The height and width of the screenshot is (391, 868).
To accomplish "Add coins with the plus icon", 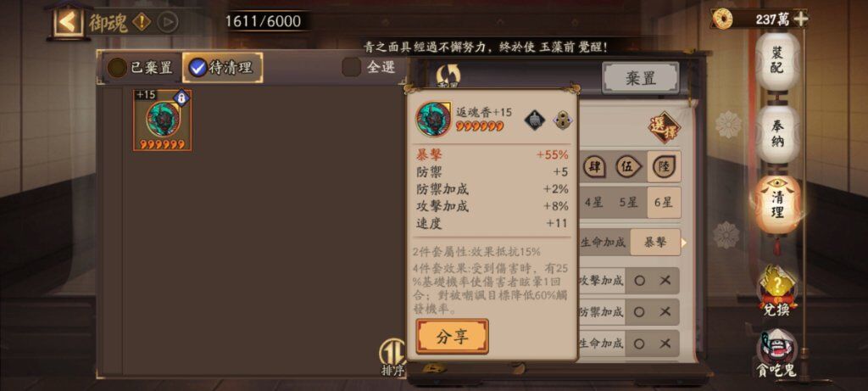I will pyautogui.click(x=800, y=19).
